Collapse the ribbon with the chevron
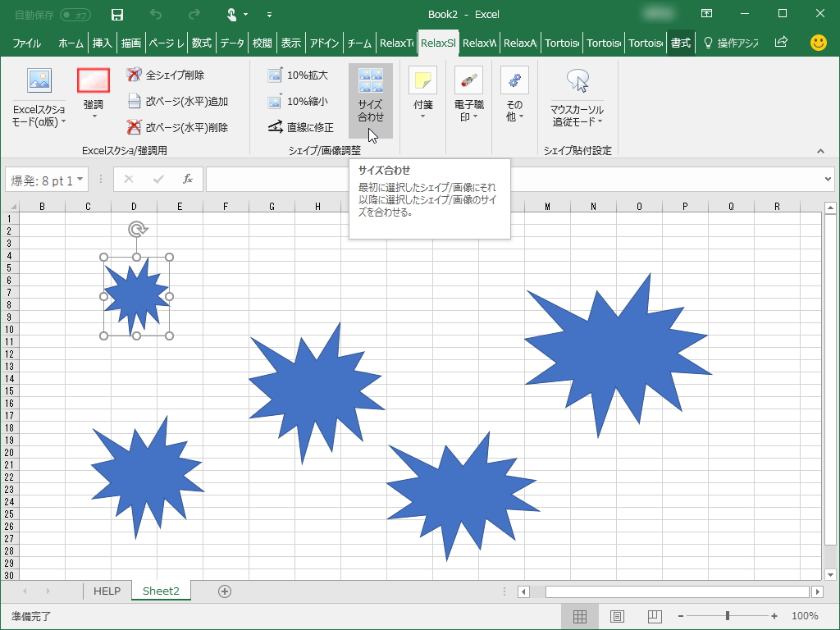Image resolution: width=840 pixels, height=630 pixels. coord(820,152)
